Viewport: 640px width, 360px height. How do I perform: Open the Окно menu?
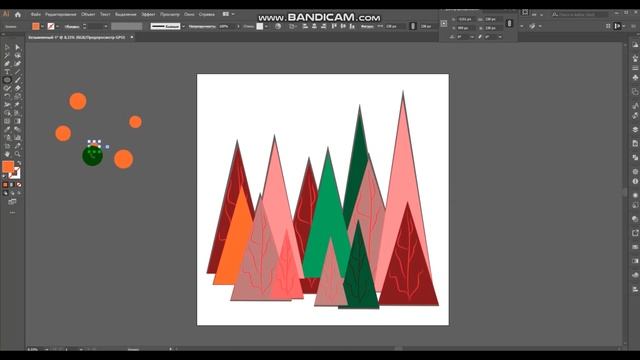point(189,14)
